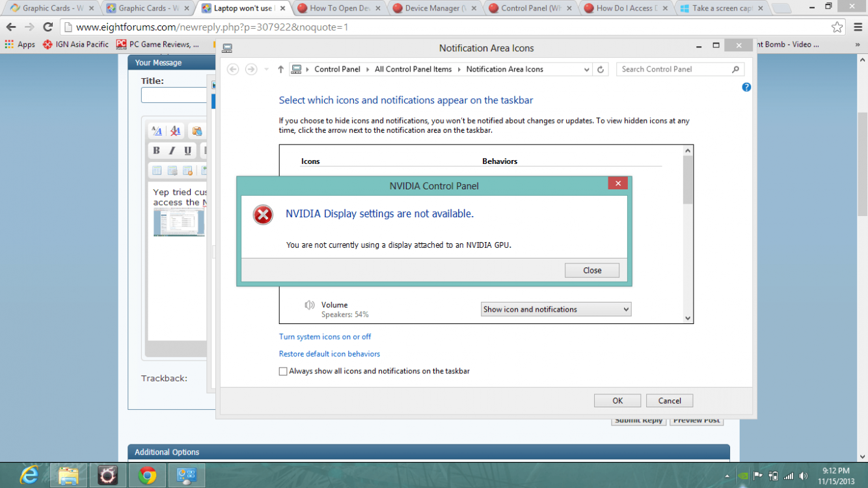
Task: Open recent locations dropdown beside Forward arrow
Action: 266,70
